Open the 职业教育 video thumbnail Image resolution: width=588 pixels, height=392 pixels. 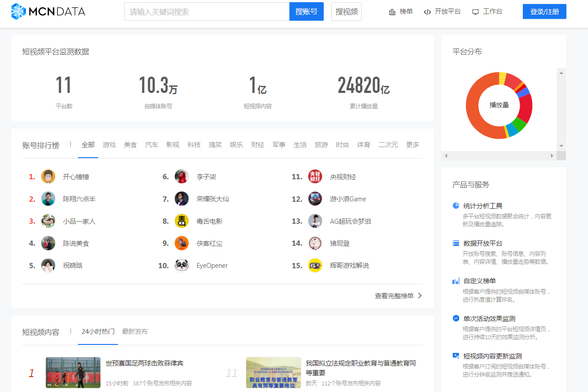[x=274, y=373]
